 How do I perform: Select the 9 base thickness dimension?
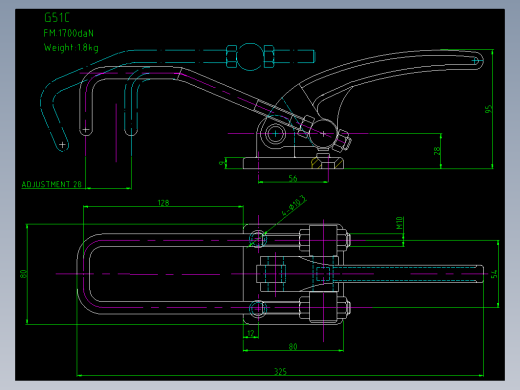(x=221, y=163)
